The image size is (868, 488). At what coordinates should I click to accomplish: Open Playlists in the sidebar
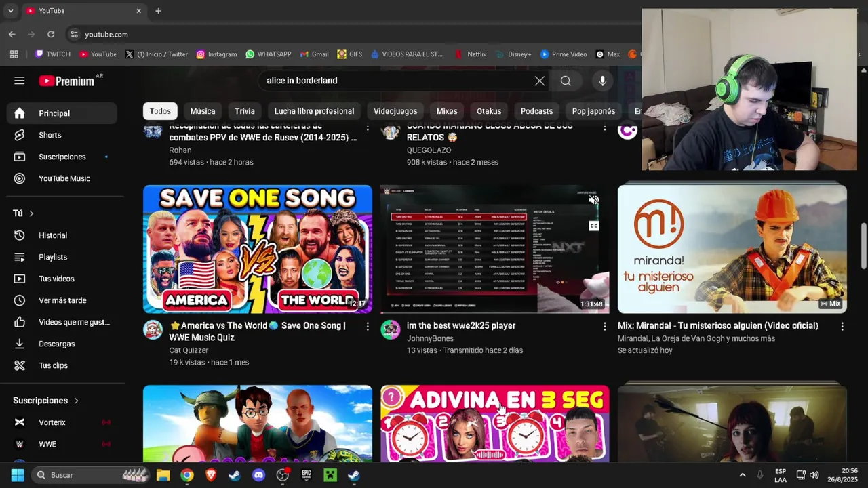pos(62,257)
